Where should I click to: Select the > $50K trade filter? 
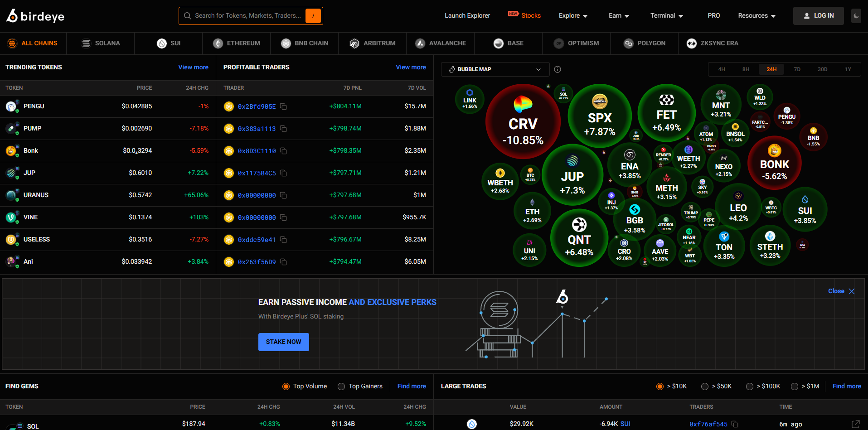pos(705,387)
